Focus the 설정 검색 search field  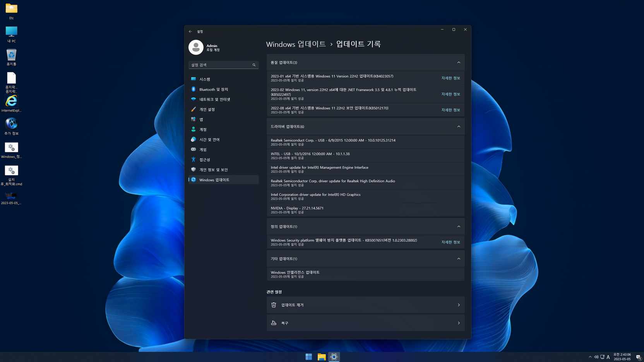(223, 65)
